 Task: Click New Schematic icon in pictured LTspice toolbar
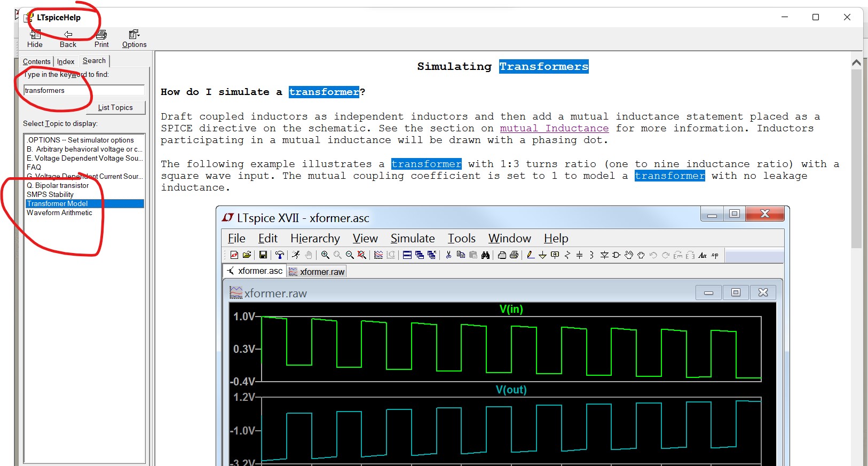[x=234, y=255]
